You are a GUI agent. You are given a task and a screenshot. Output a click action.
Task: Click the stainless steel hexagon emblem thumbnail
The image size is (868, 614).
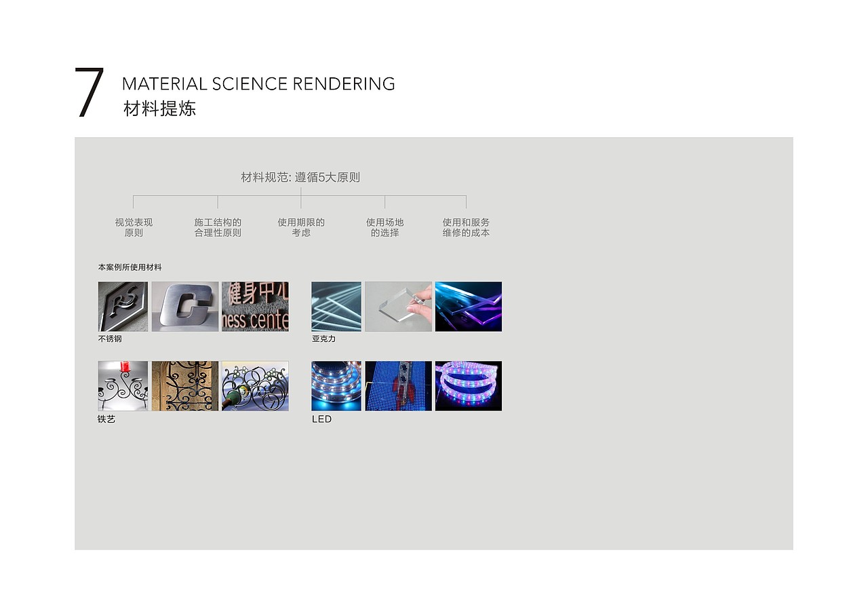pyautogui.click(x=123, y=307)
